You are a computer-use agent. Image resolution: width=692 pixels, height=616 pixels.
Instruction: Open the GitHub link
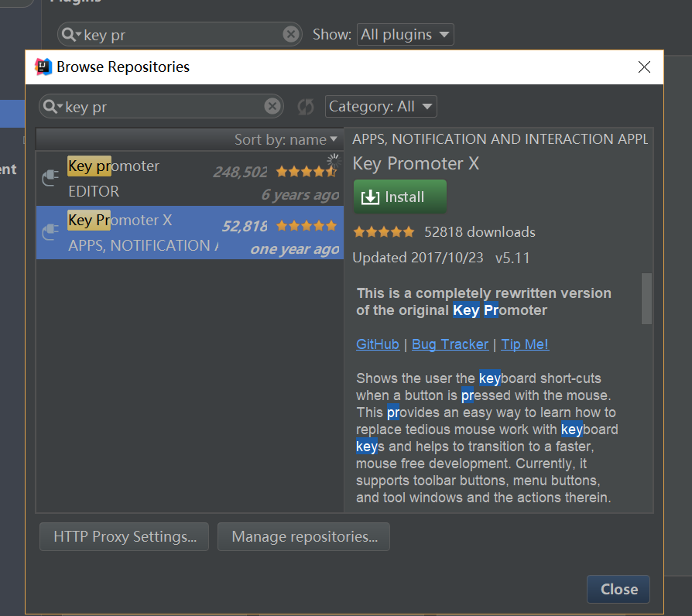pyautogui.click(x=378, y=344)
